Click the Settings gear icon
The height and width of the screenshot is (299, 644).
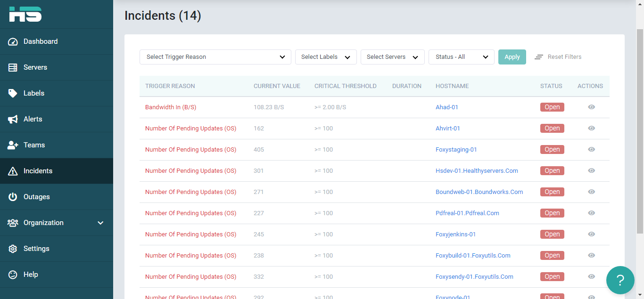[x=13, y=249]
